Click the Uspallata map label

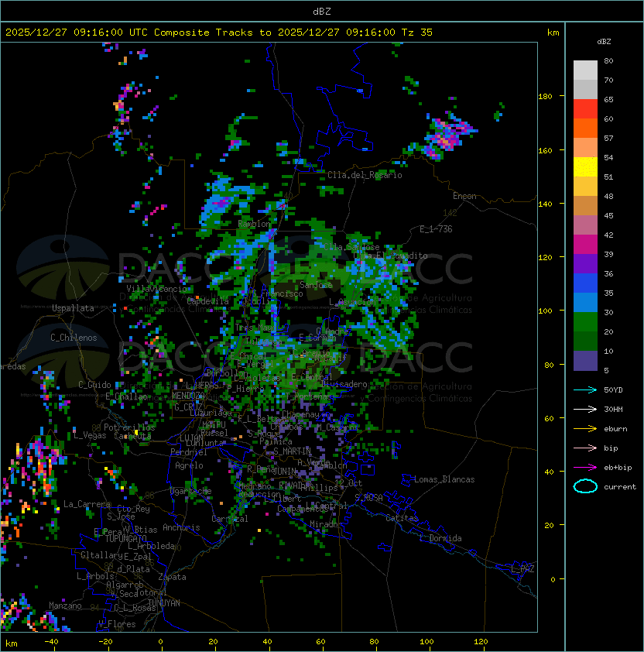click(x=73, y=308)
